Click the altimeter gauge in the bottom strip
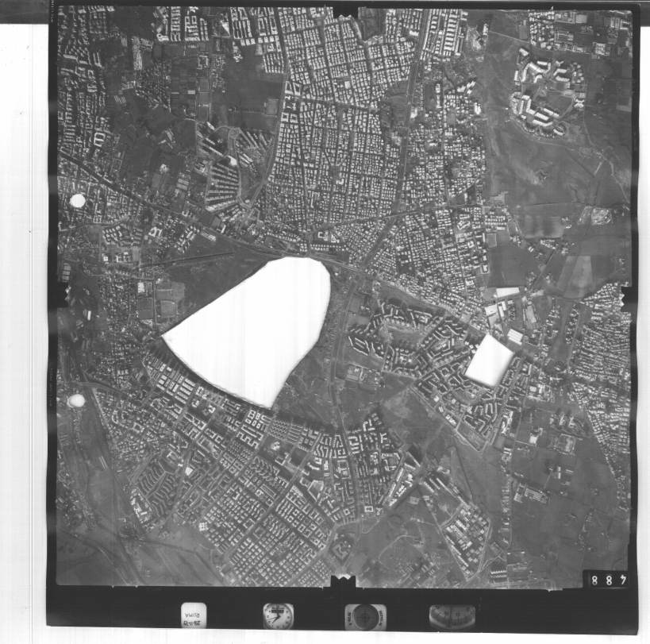 pos(452,616)
